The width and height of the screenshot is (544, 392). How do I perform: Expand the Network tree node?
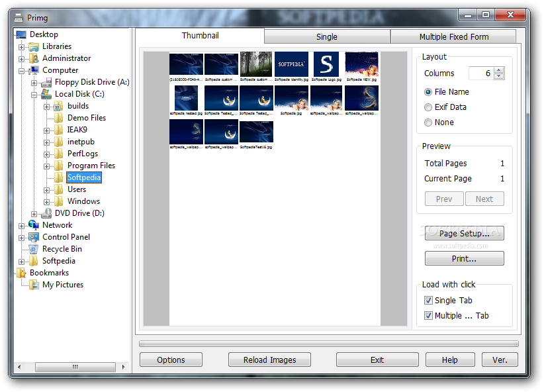tap(22, 226)
